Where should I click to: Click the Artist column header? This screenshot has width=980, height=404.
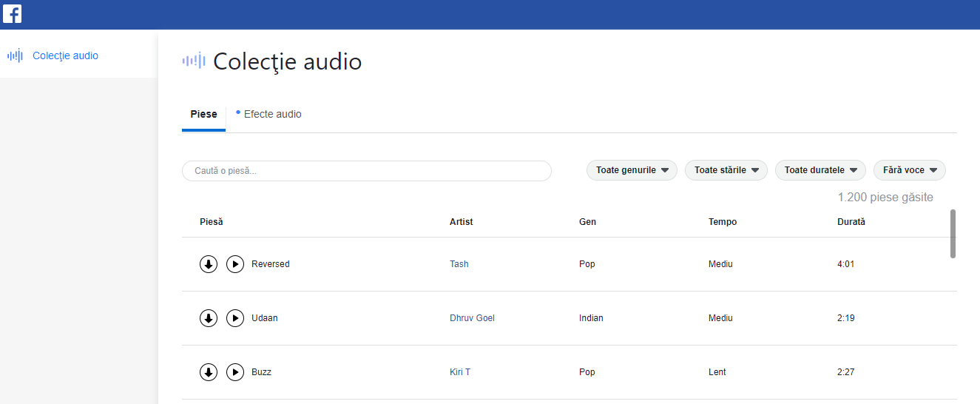coord(461,222)
